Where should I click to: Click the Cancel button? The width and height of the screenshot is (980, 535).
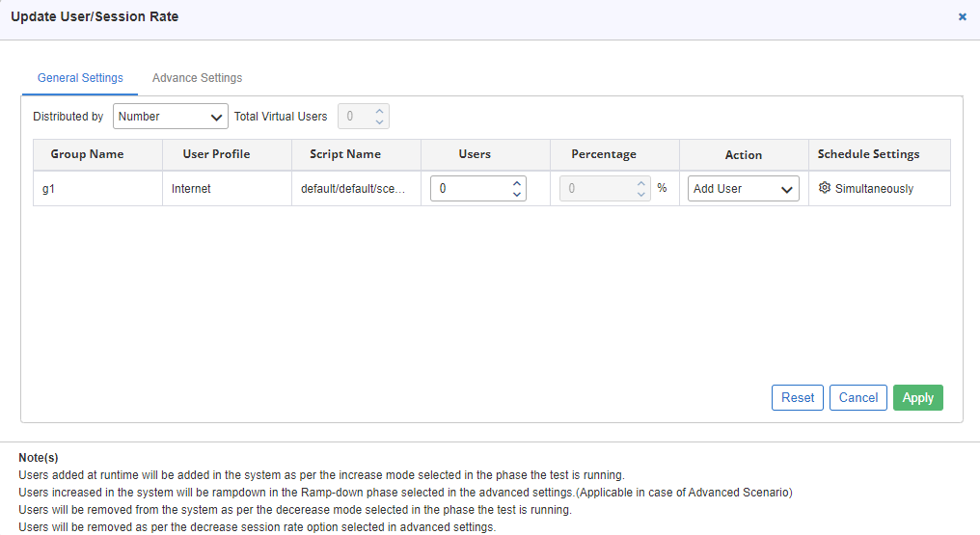(x=858, y=398)
